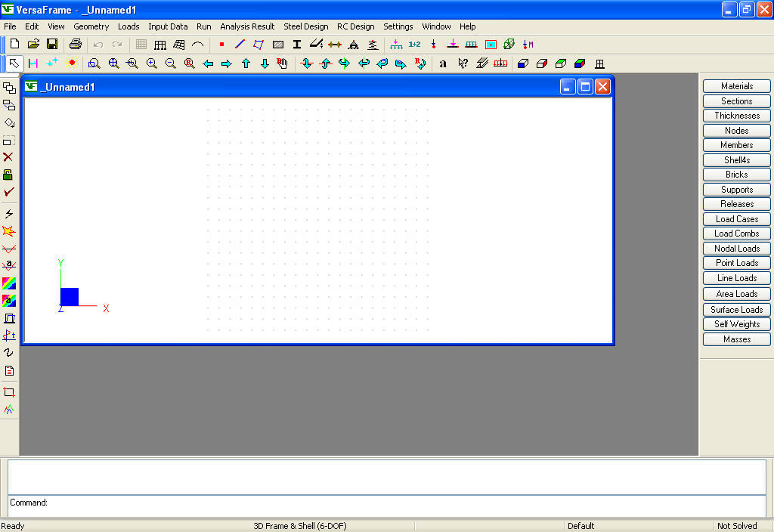Click the Sections button
The height and width of the screenshot is (532, 774).
[736, 101]
